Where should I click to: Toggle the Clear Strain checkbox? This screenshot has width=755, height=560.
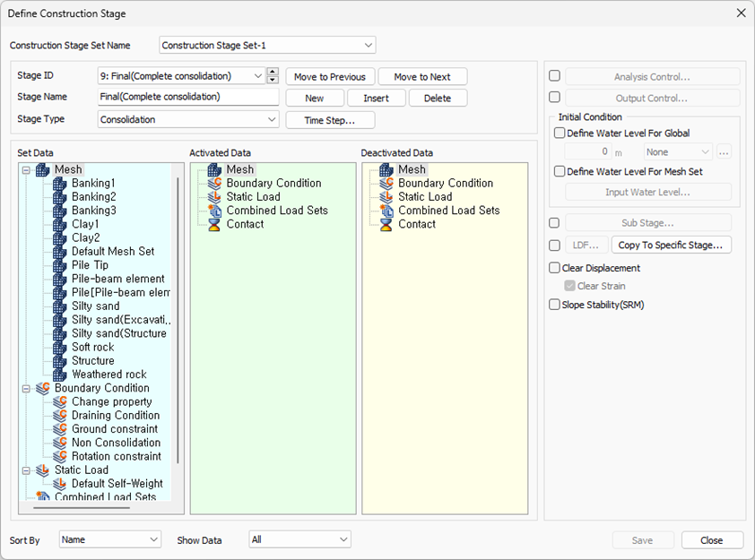[x=570, y=286]
